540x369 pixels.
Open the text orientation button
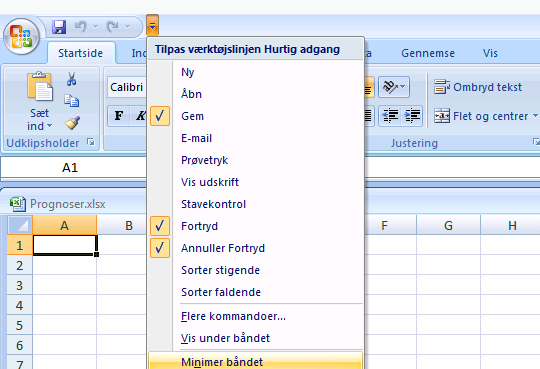pos(394,87)
